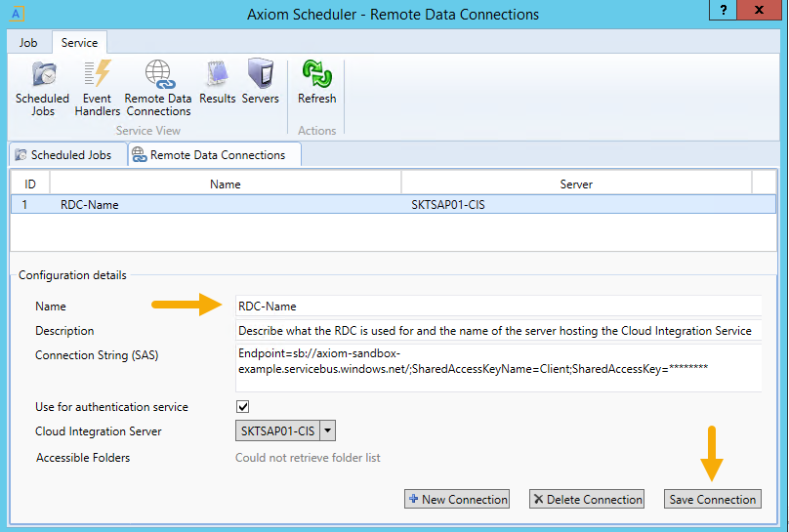
Task: Click into the Description input field
Action: coord(498,331)
